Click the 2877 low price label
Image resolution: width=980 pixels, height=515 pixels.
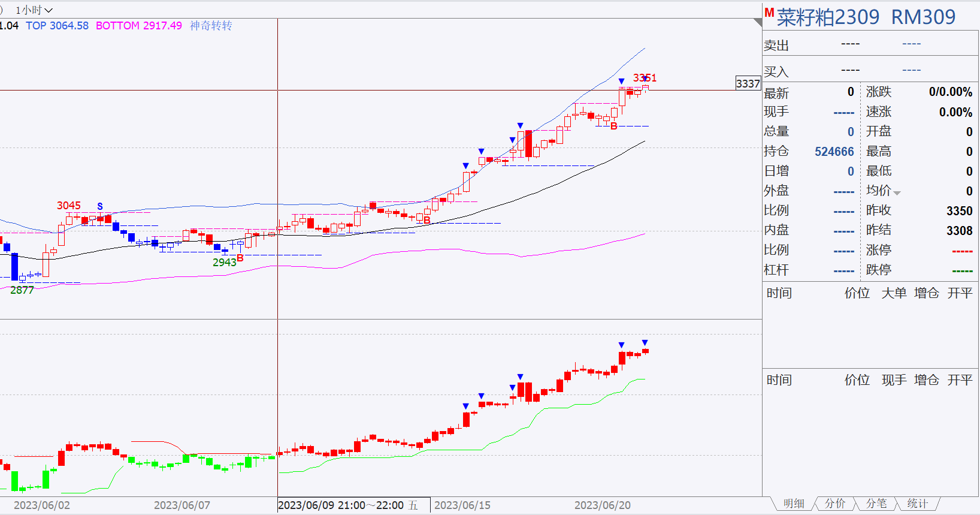click(22, 290)
